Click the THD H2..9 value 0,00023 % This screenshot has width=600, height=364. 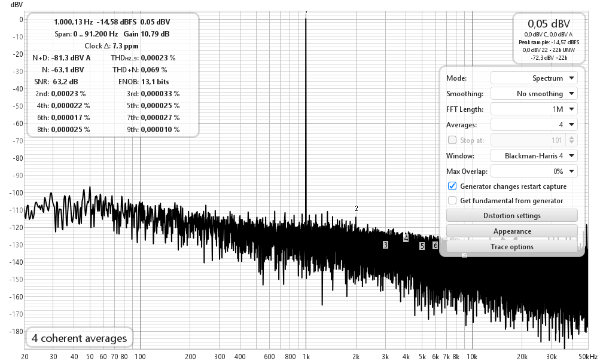[158, 58]
